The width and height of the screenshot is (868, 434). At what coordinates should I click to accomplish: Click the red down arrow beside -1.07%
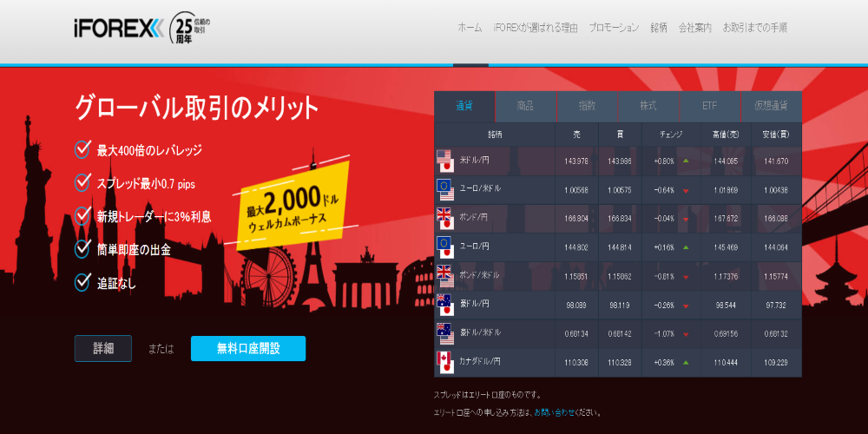(x=686, y=335)
